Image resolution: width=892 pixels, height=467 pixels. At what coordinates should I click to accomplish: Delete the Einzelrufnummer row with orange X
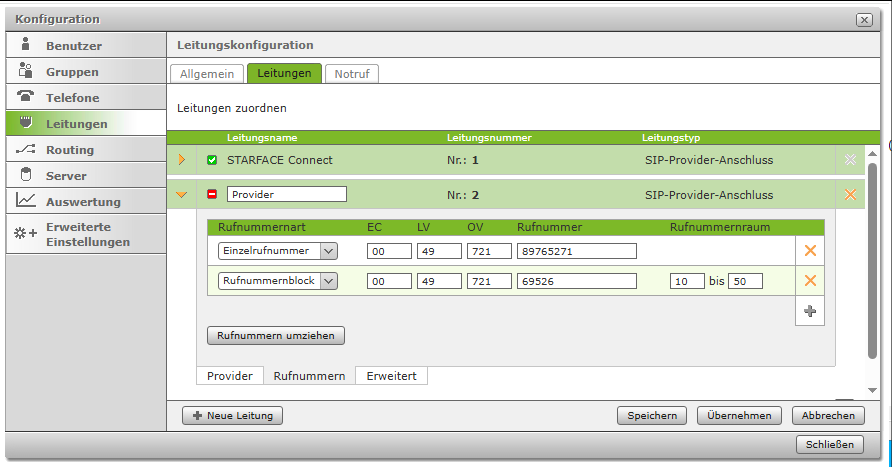[810, 251]
